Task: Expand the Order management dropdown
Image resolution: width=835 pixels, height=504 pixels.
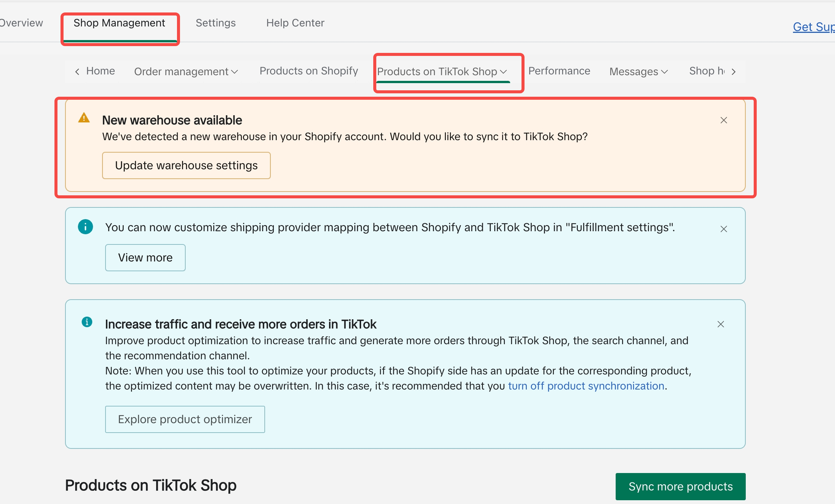Action: click(186, 71)
